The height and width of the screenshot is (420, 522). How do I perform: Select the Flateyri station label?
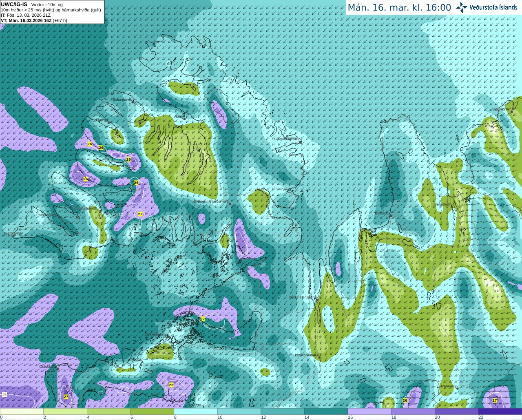click(x=102, y=120)
